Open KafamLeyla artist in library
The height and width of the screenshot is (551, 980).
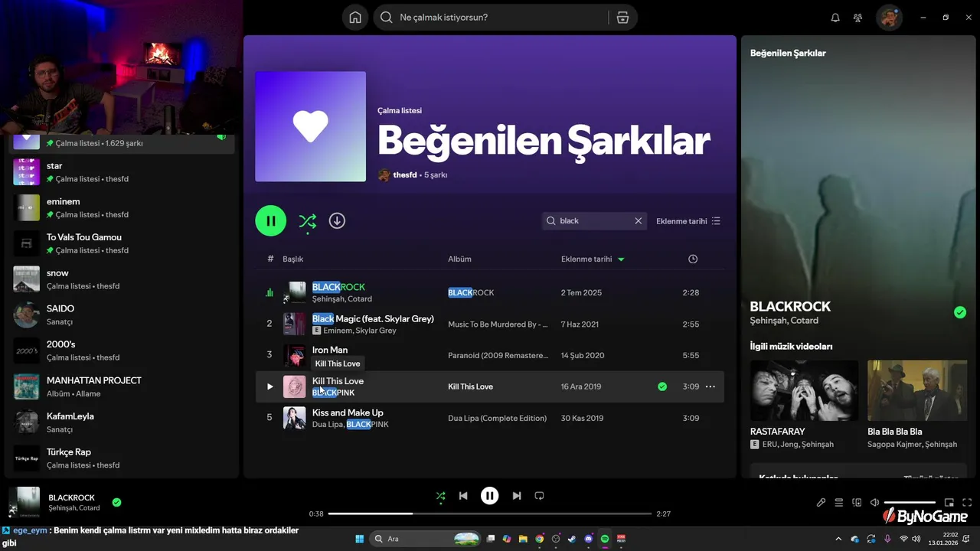(x=122, y=422)
